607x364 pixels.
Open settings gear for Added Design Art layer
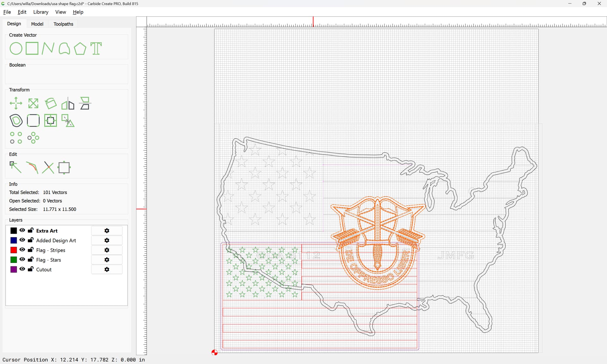pos(107,240)
